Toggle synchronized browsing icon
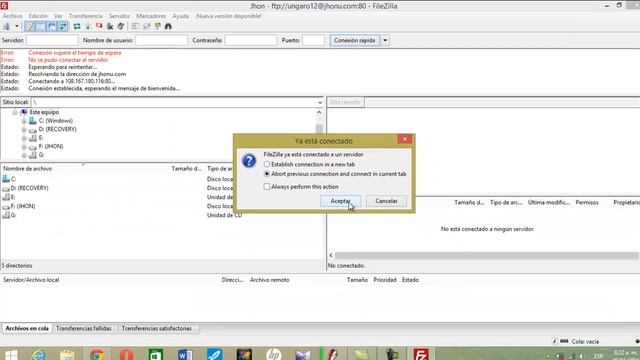Image resolution: width=640 pixels, height=360 pixels. [158, 27]
